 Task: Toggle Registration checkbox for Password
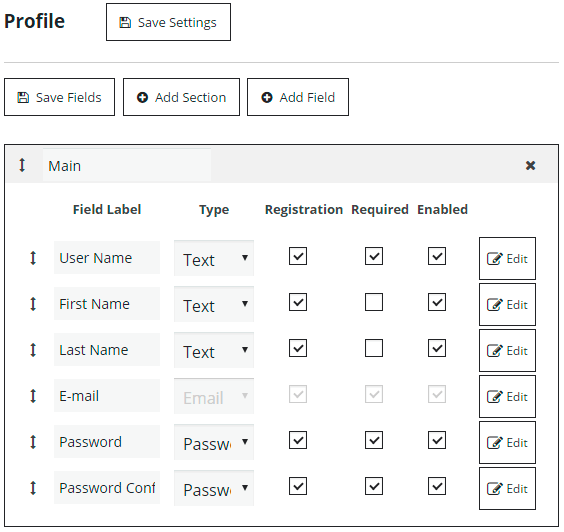pos(298,440)
